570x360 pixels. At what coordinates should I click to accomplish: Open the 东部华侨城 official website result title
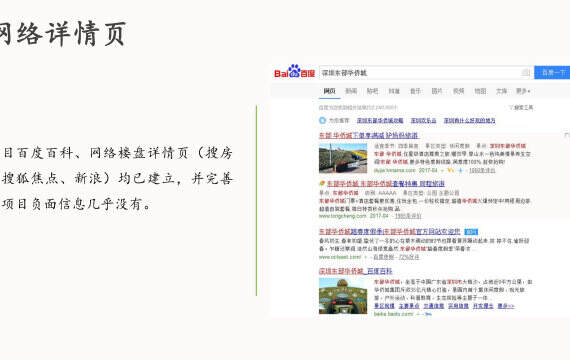point(389,232)
